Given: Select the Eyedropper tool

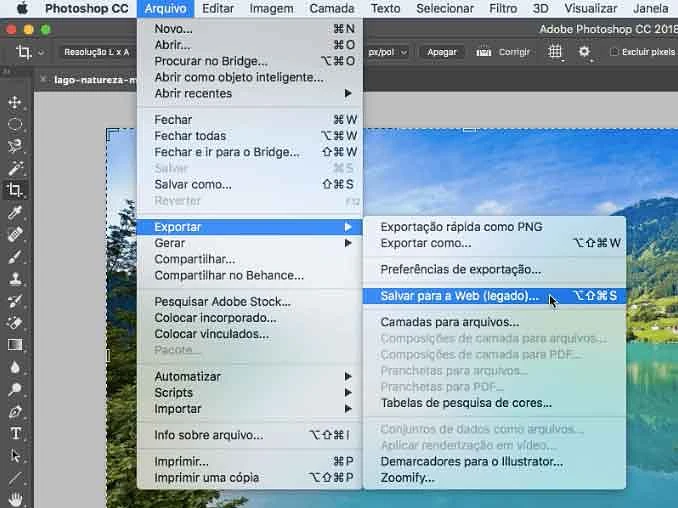Looking at the screenshot, I should click(x=15, y=212).
